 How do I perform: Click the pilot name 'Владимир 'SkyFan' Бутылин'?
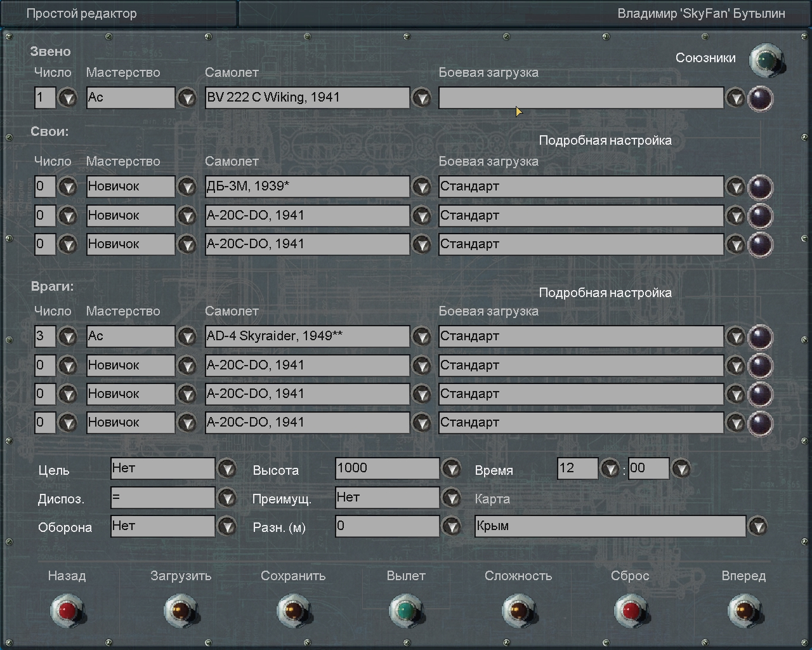(701, 13)
